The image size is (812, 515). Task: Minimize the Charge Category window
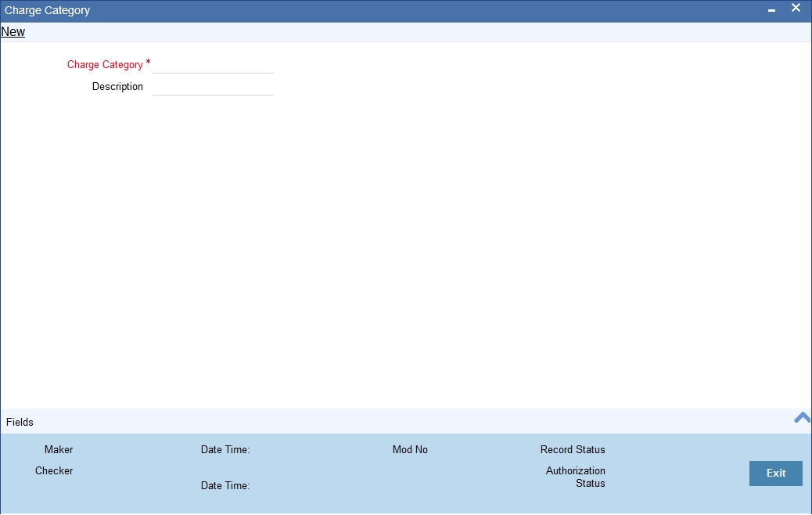click(771, 10)
